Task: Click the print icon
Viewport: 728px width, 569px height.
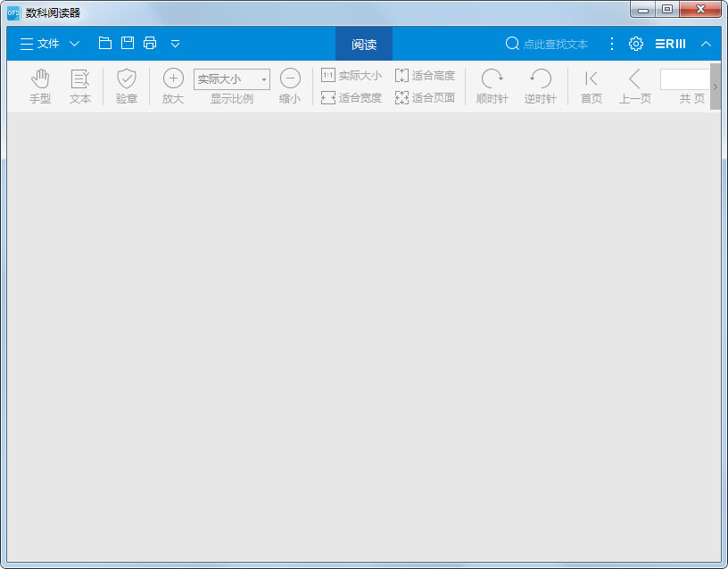Action: (x=150, y=43)
